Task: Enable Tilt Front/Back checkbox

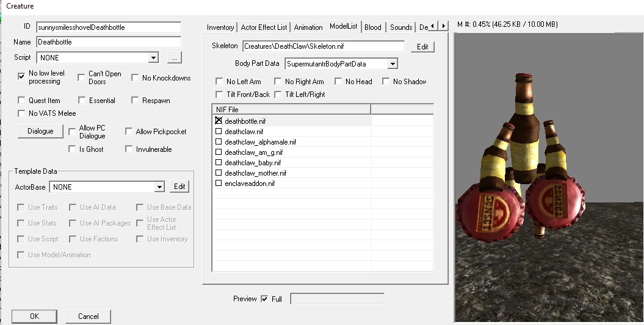Action: click(219, 95)
